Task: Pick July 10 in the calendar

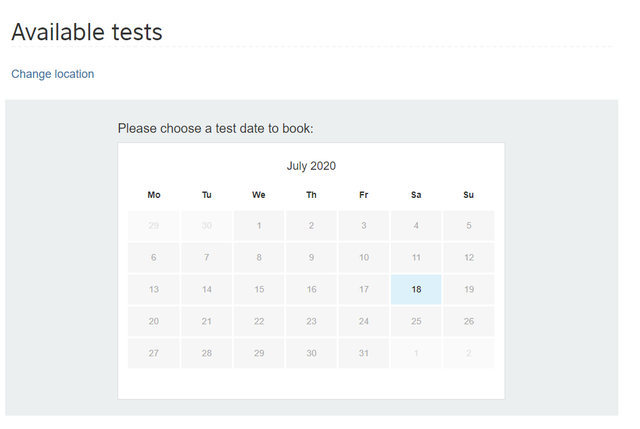Action: click(x=364, y=257)
